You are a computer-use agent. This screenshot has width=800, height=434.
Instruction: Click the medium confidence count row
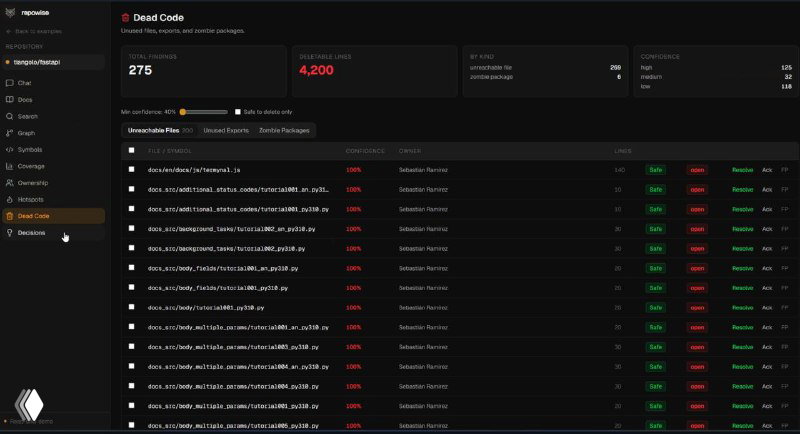pyautogui.click(x=716, y=77)
